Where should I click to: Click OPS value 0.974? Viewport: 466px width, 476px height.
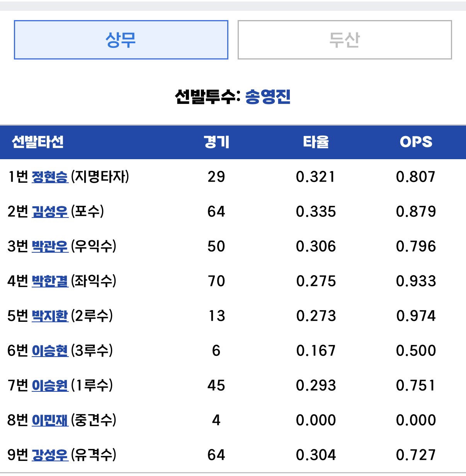[416, 316]
